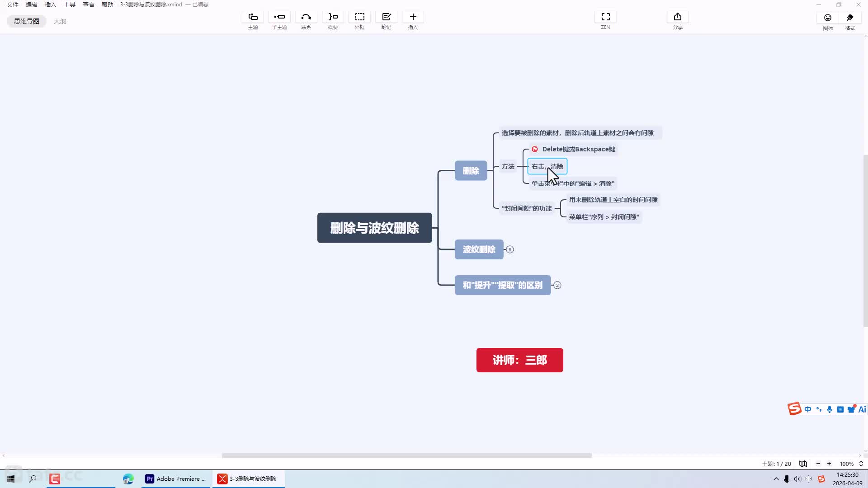Open the 分享 share icon
This screenshot has width=868, height=488.
coord(677,17)
